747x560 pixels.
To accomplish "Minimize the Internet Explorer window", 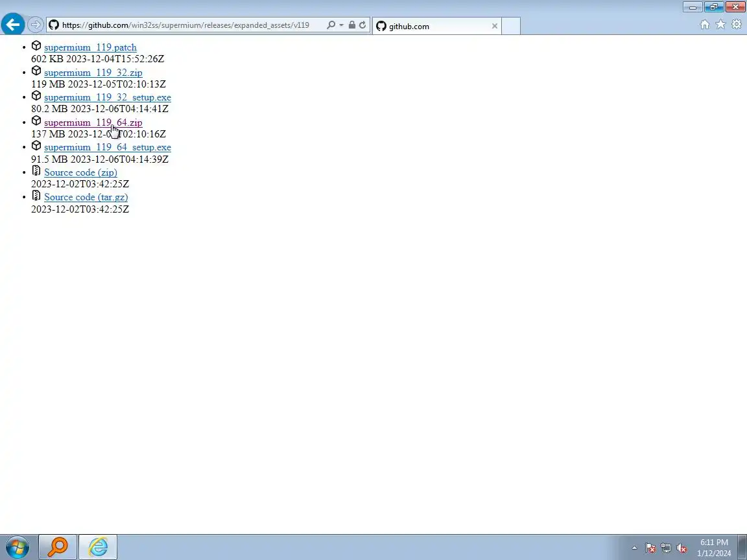I will click(693, 6).
